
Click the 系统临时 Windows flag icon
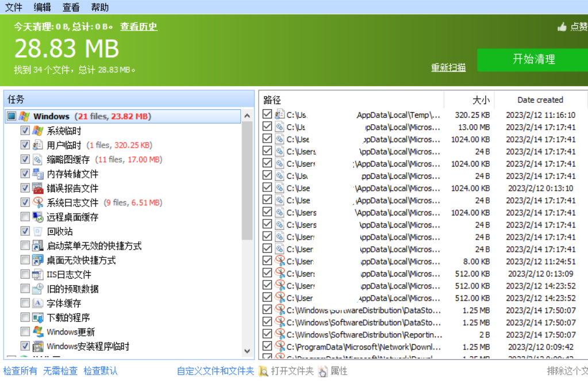(38, 131)
